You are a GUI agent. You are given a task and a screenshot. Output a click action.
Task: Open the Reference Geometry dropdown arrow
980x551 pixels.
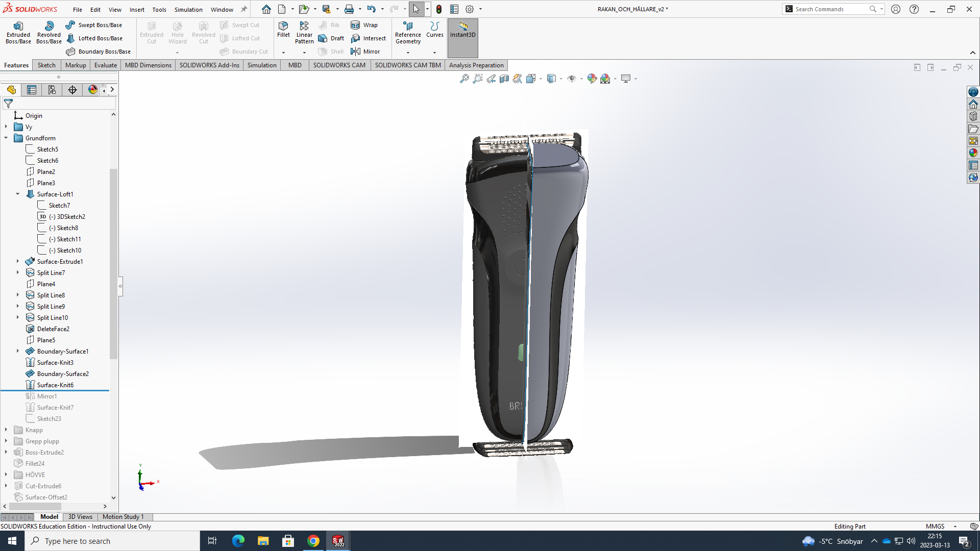point(408,53)
